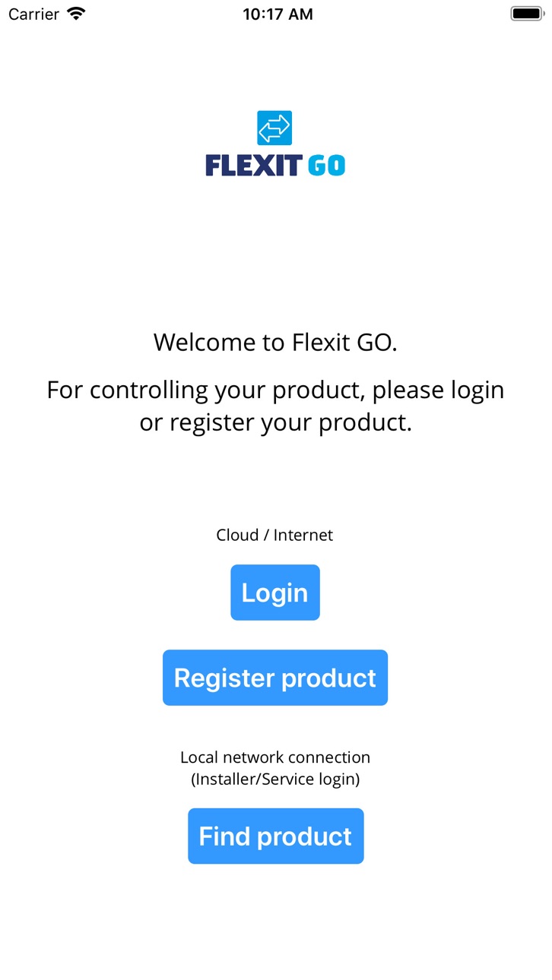Tap the battery icon in status bar
Screen dimensions: 552x980
526,14
